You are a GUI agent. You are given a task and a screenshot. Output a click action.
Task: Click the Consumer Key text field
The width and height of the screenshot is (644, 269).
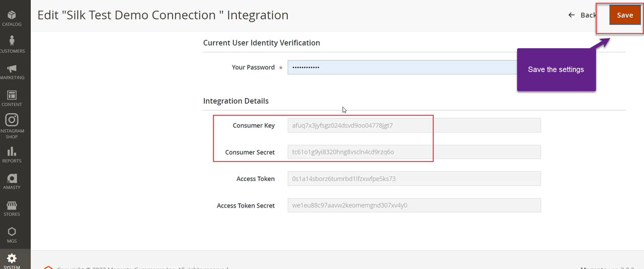pyautogui.click(x=414, y=125)
